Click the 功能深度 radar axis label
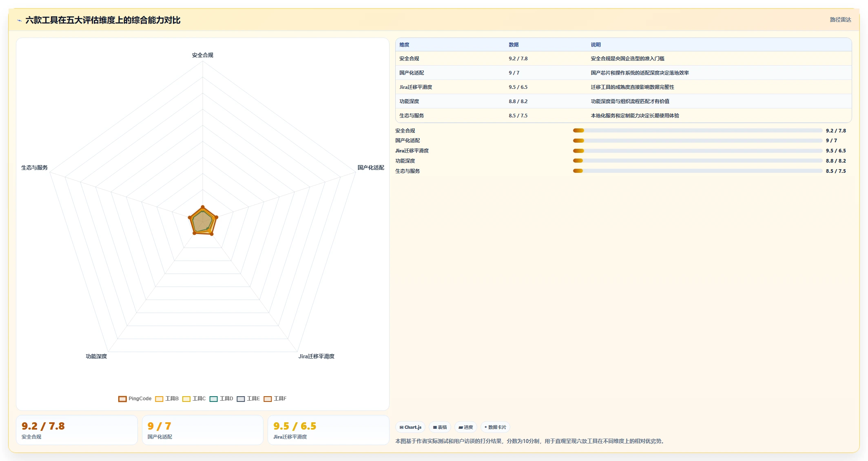The image size is (868, 461). pos(96,356)
